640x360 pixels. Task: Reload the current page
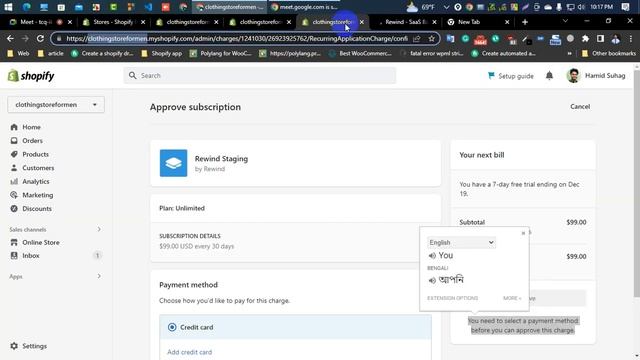[40, 38]
